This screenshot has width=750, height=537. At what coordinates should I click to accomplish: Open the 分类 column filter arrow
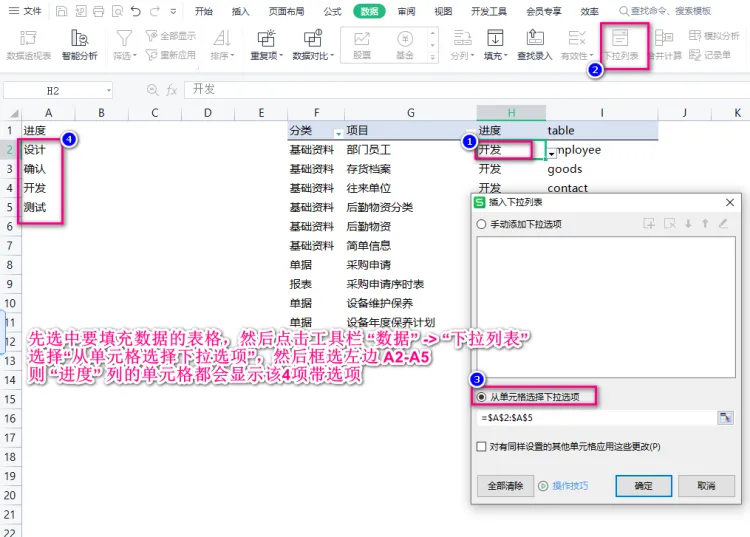[338, 133]
